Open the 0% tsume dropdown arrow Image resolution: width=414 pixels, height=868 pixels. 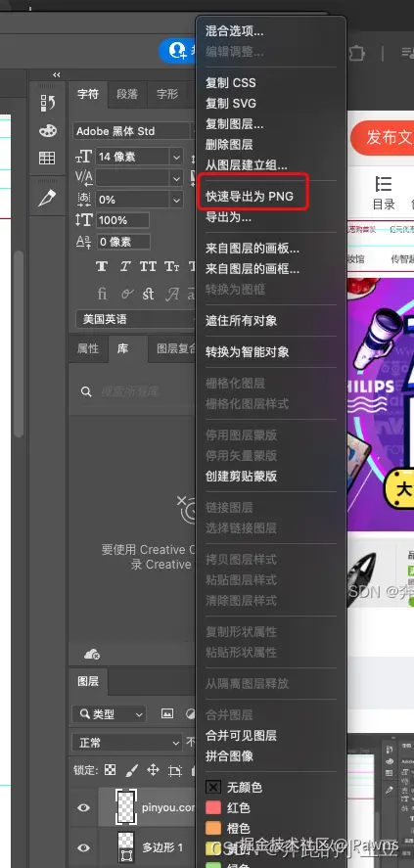[176, 200]
